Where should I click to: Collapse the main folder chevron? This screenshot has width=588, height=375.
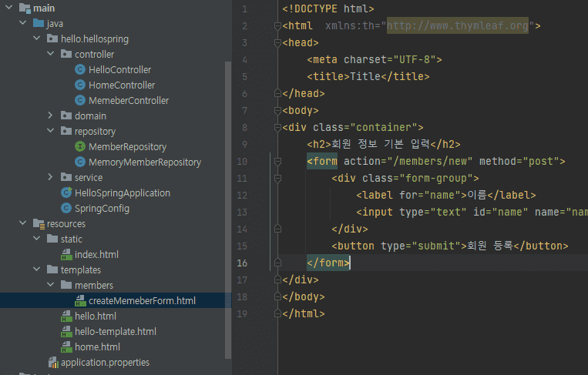tap(9, 8)
